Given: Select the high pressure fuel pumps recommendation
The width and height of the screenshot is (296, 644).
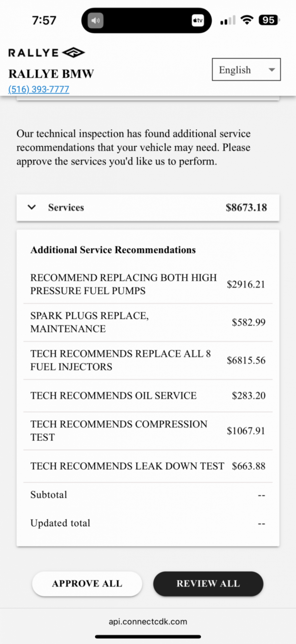Looking at the screenshot, I should 148,284.
